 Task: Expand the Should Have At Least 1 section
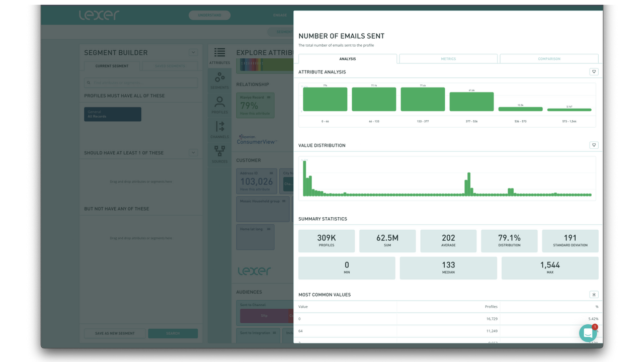click(x=193, y=152)
